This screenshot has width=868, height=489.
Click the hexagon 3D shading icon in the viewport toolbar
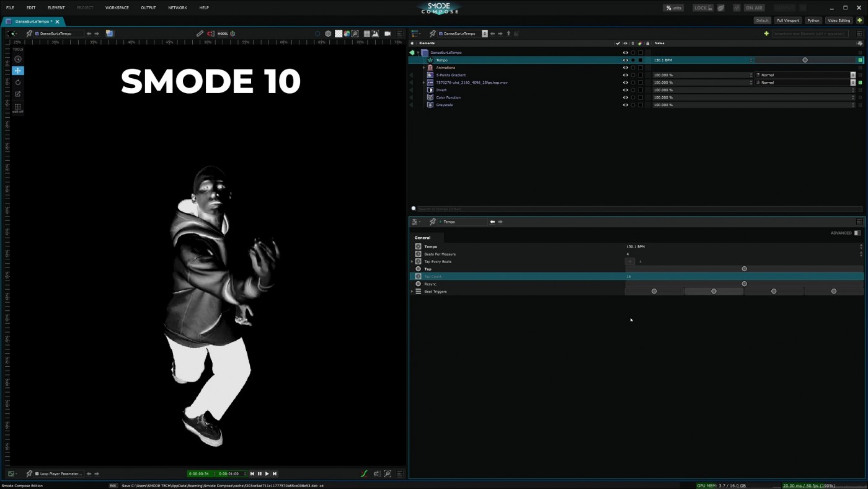(328, 34)
